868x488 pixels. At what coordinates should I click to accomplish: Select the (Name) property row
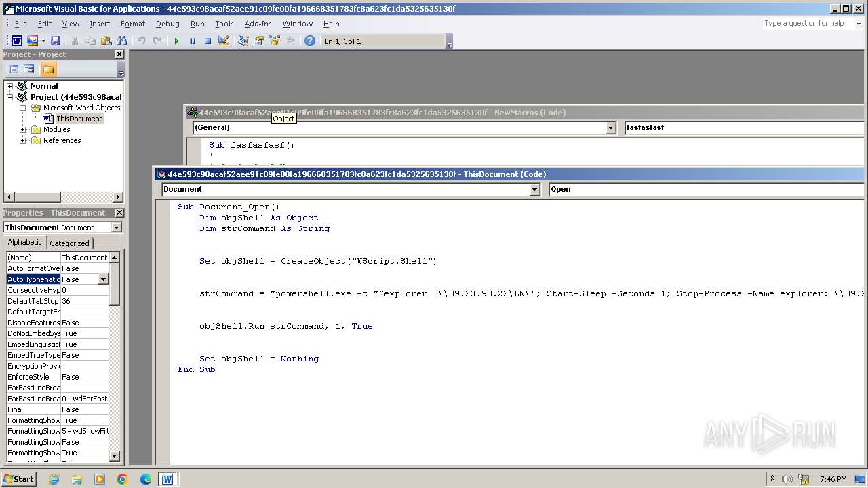pos(58,258)
